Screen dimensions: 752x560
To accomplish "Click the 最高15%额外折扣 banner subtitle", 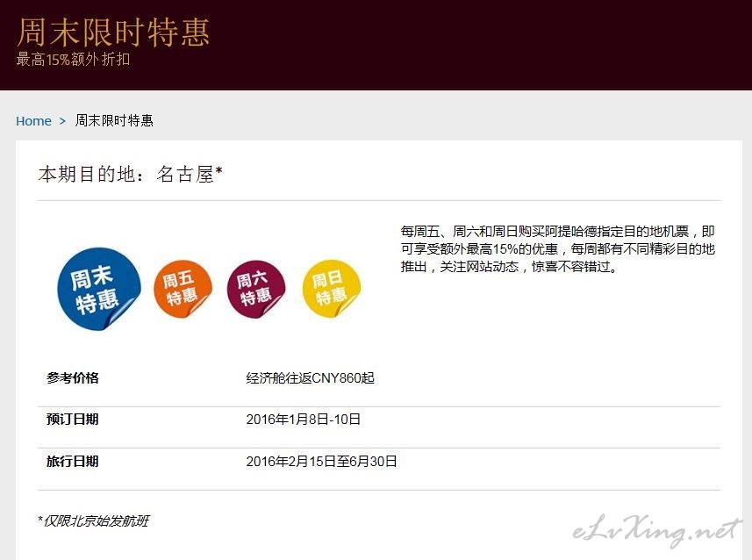I will (73, 60).
